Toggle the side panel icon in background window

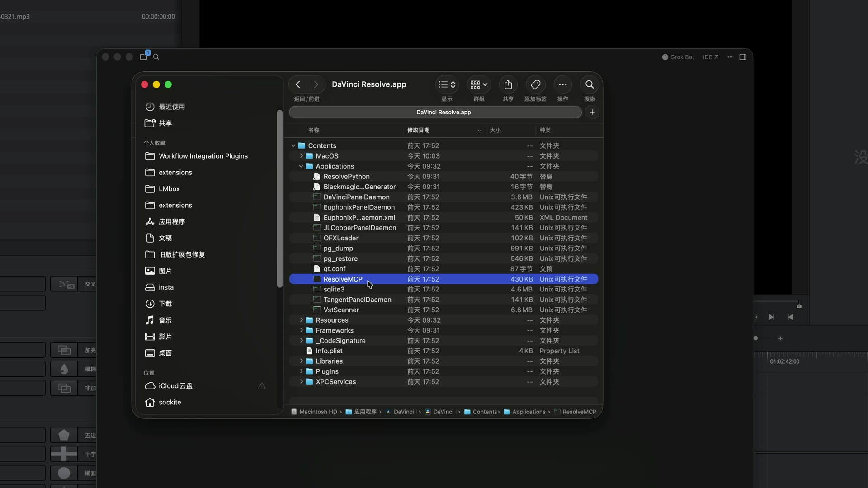tap(743, 57)
